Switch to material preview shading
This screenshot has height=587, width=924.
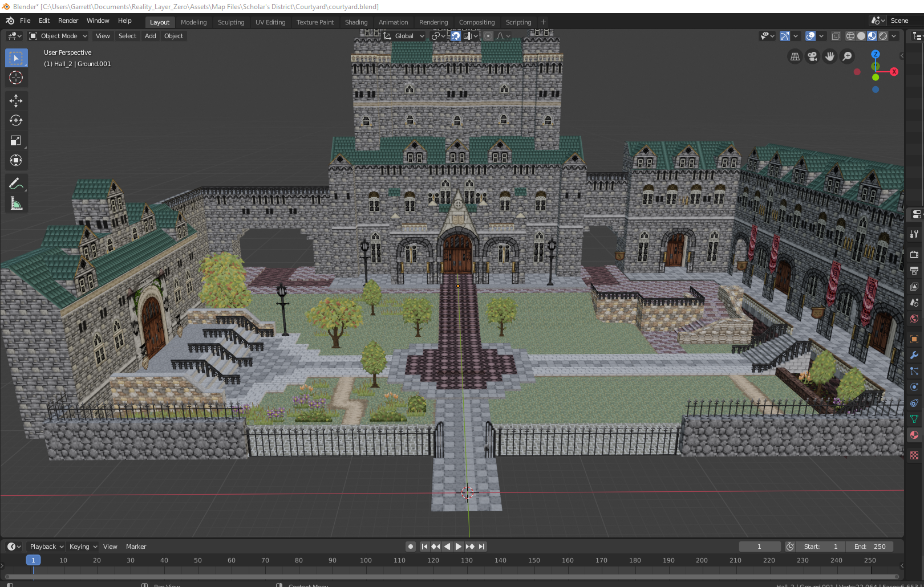872,36
